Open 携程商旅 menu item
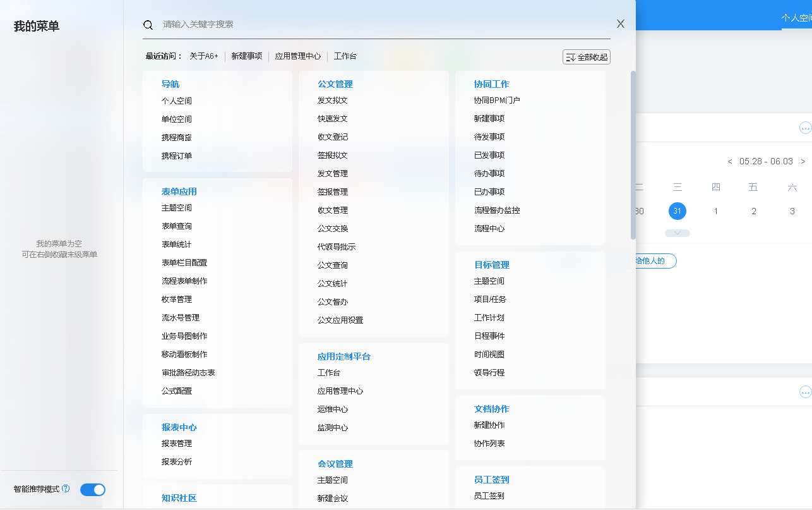Screen dimensions: 812x510 click(177, 138)
